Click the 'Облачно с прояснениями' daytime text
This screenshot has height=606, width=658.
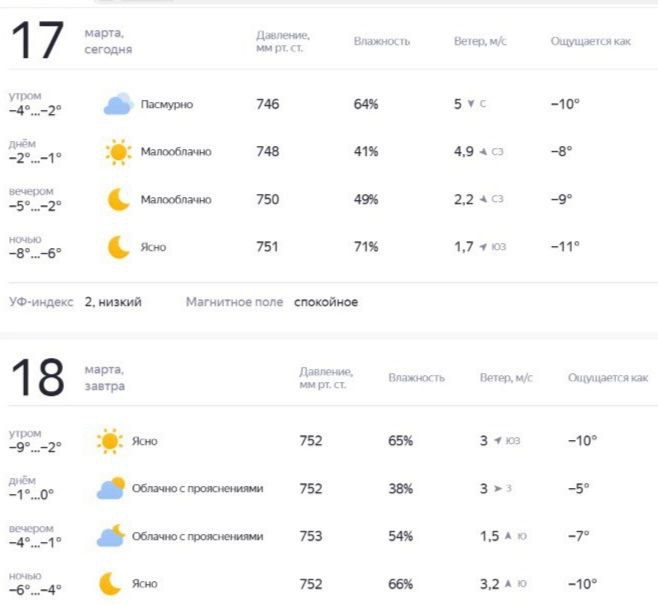[197, 489]
